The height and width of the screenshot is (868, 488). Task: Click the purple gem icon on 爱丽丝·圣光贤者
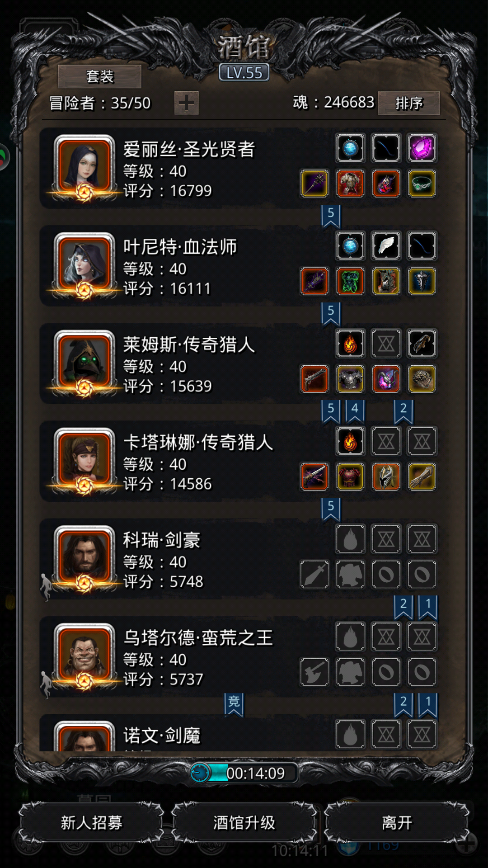[x=422, y=148]
